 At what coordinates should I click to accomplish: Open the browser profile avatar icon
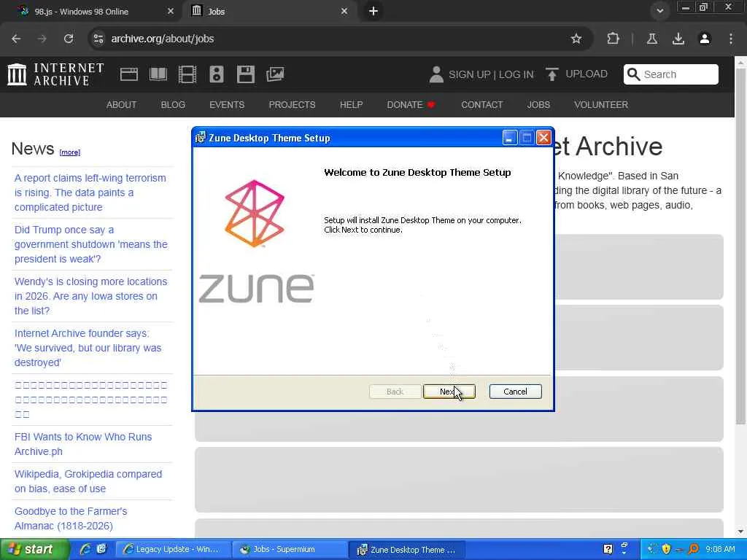[705, 39]
